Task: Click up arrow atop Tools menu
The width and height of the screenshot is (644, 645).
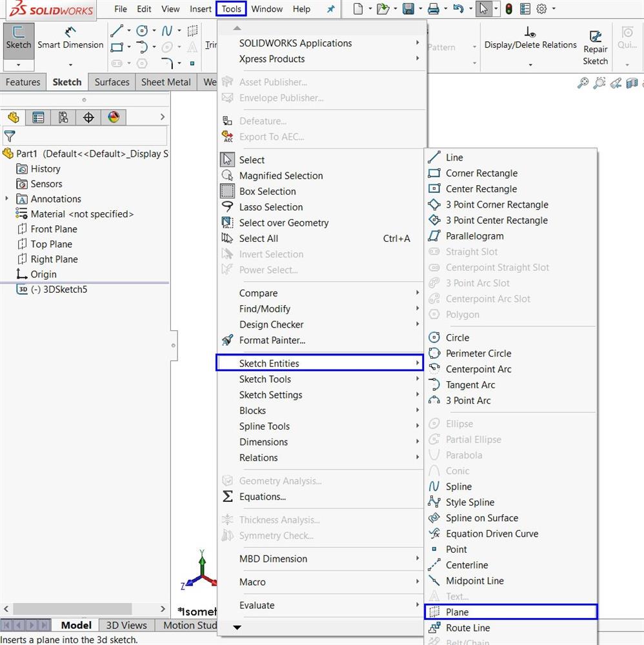Action: pos(237,28)
